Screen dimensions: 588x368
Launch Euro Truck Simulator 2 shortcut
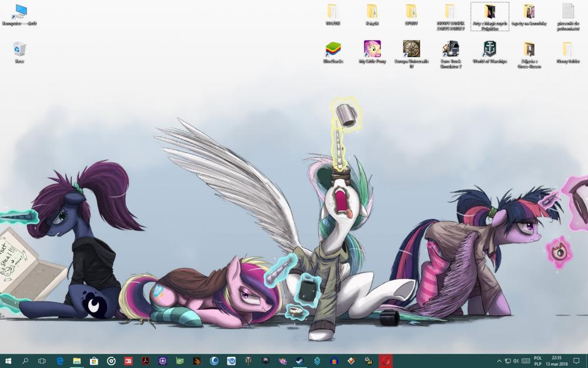tap(450, 49)
